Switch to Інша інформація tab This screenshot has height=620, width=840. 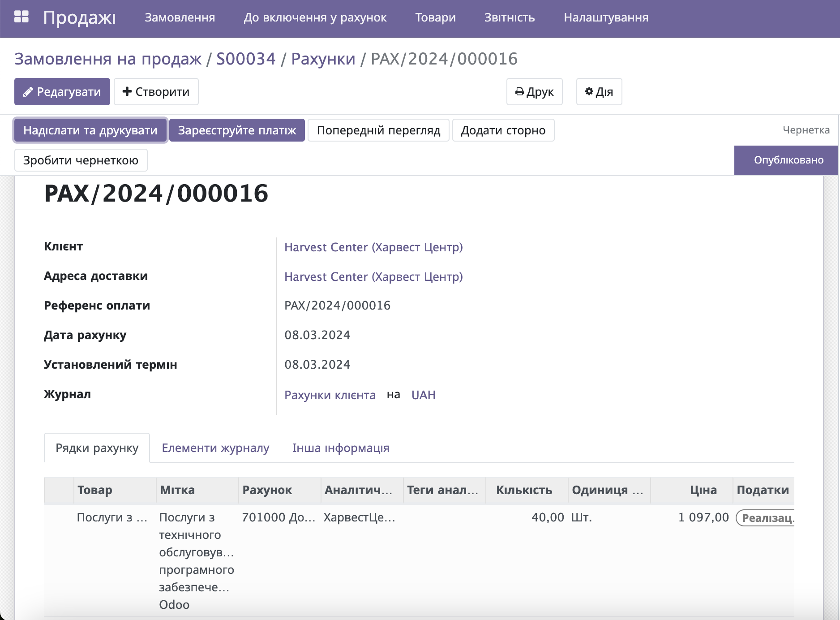click(x=341, y=448)
